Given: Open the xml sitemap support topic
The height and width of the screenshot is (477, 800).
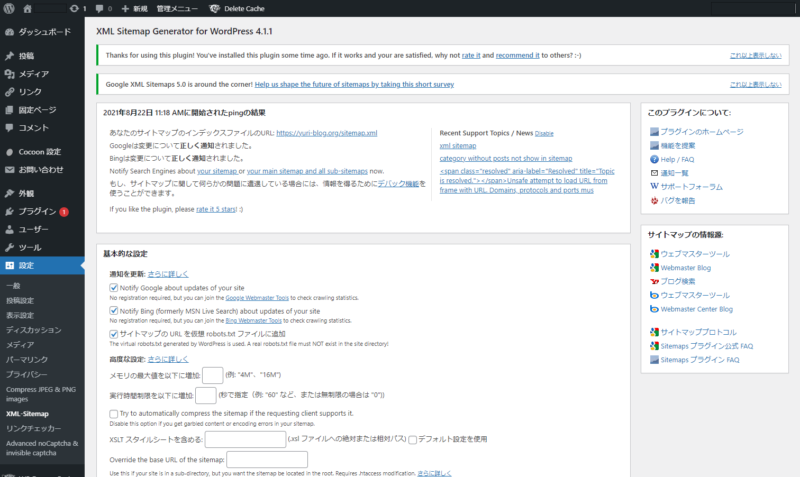Looking at the screenshot, I should pyautogui.click(x=458, y=145).
